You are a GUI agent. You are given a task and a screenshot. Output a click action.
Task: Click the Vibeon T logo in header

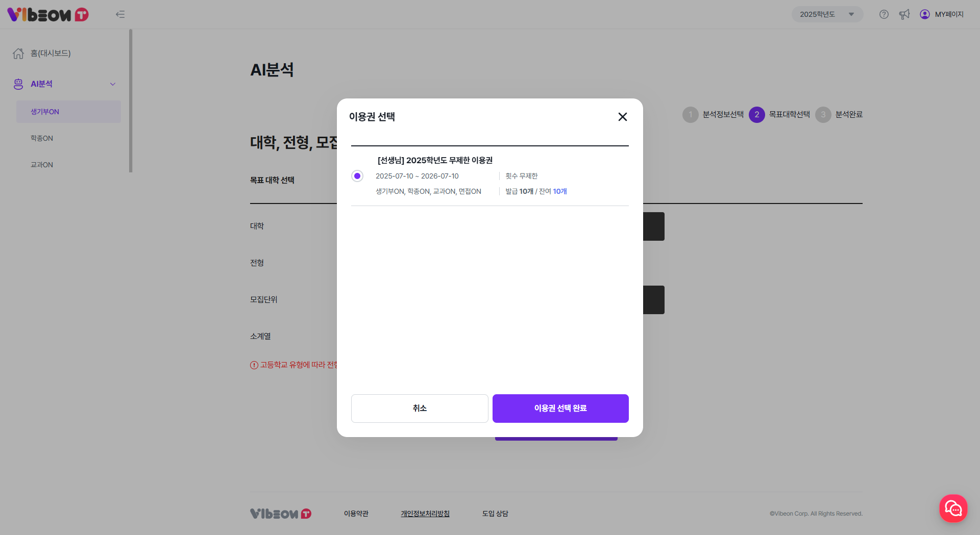point(47,14)
